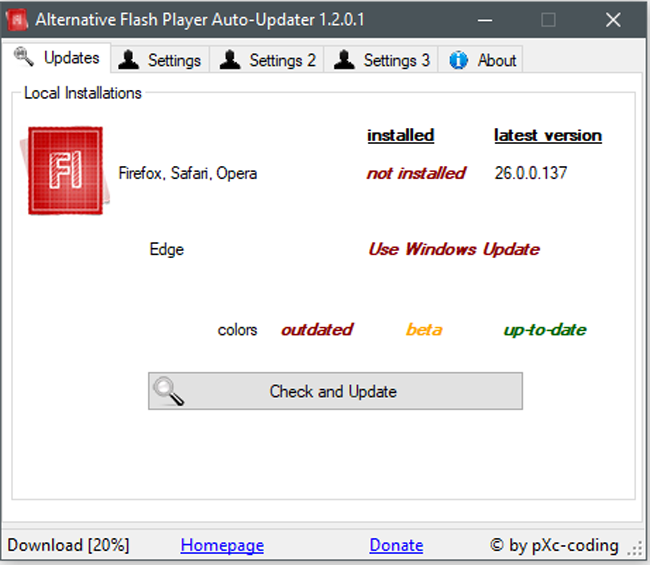
Task: Open the About tab
Action: point(480,61)
